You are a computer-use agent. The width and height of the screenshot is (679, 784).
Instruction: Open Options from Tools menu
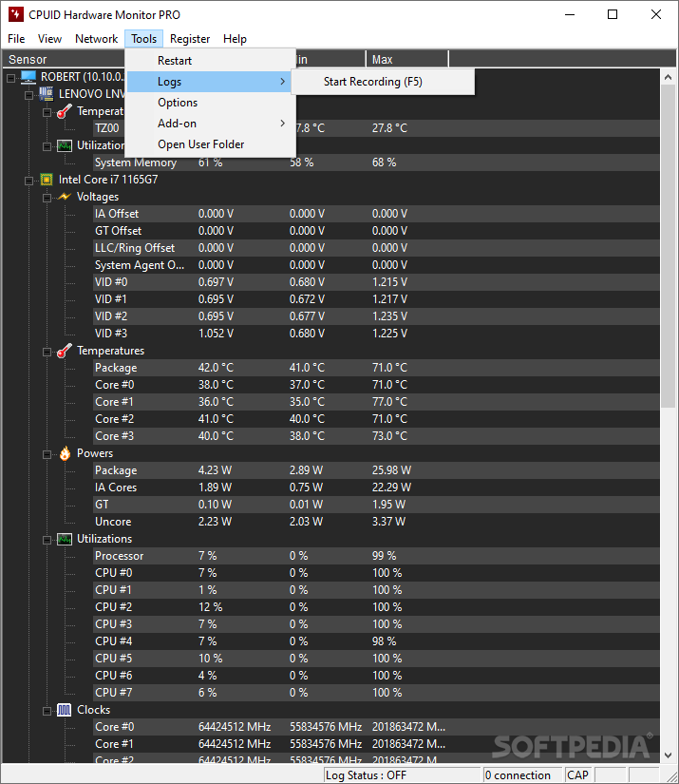pos(211,103)
